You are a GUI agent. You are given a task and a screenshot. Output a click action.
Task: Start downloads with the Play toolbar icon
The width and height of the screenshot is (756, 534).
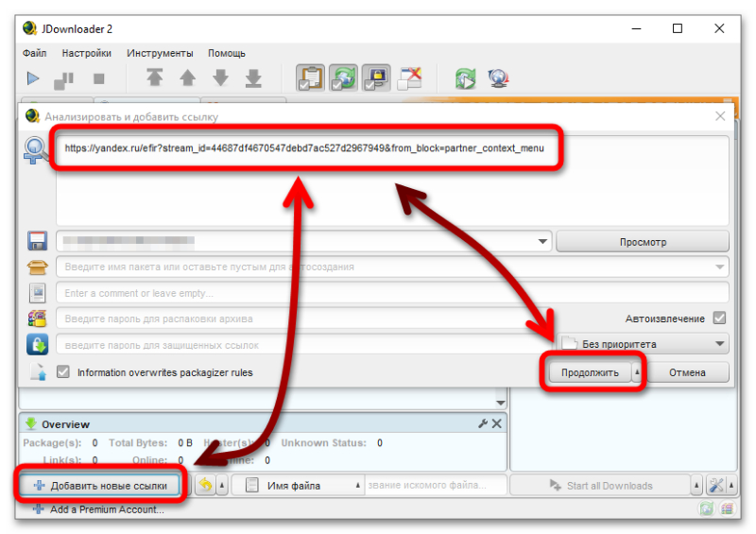[33, 78]
